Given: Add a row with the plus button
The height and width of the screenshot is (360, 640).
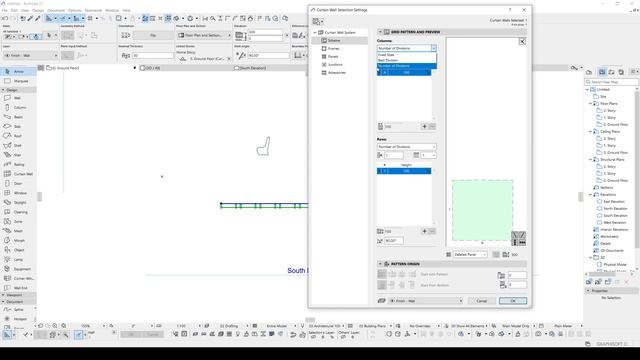Looking at the screenshot, I should coord(424,231).
